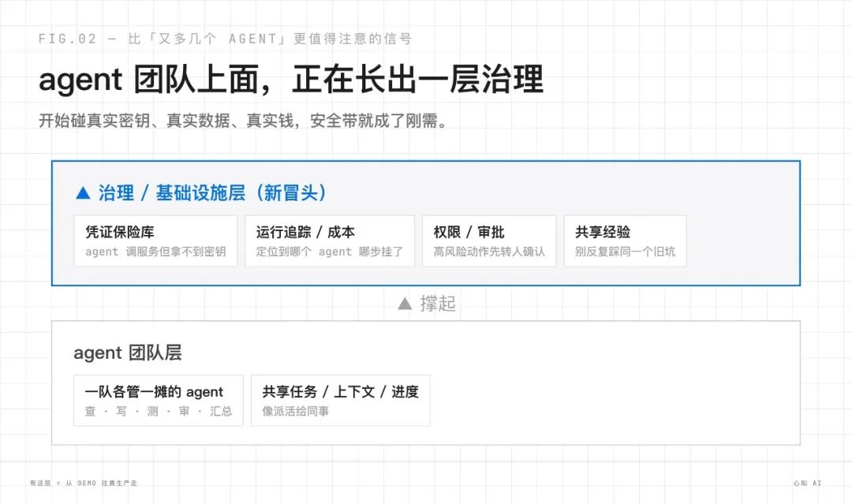Click the blue triangle icon beside 治理
Image resolution: width=852 pixels, height=504 pixels.
coord(83,192)
